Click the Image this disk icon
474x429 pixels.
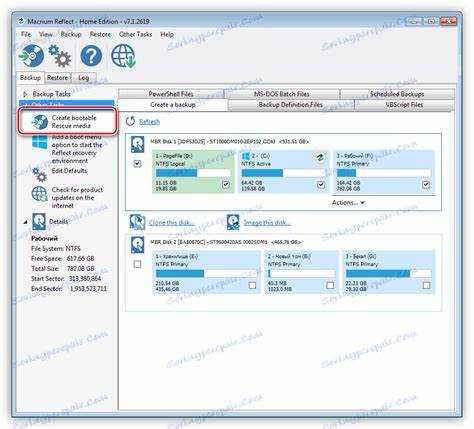click(233, 222)
